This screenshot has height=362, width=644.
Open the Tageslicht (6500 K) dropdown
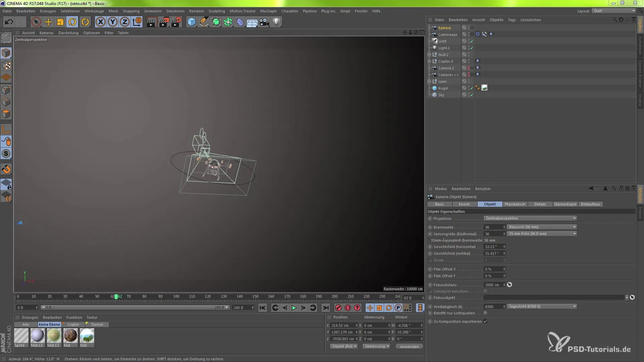(542, 306)
